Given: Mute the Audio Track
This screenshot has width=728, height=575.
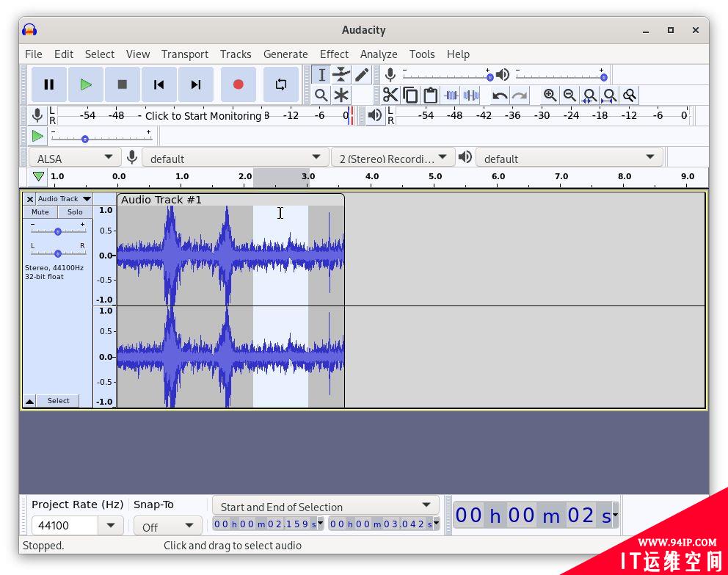Looking at the screenshot, I should 40,211.
